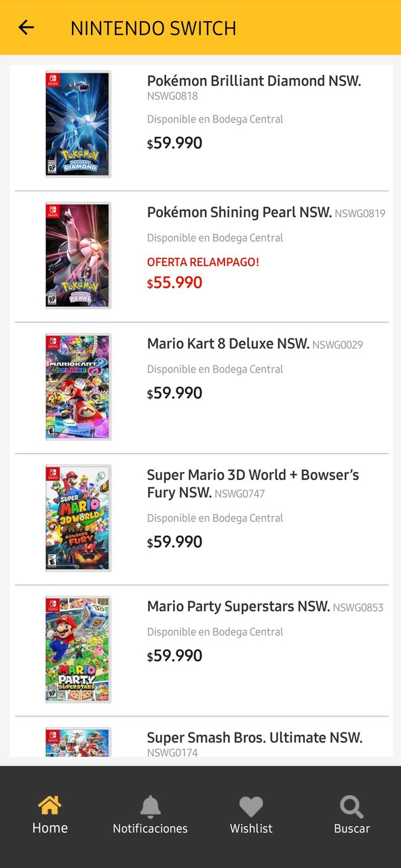Tap the Buscar magnifier icon

(x=351, y=807)
